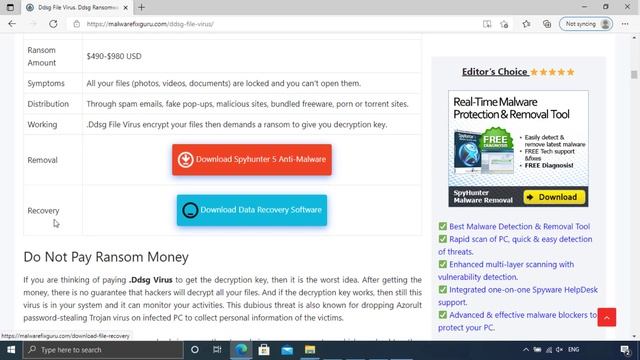
Task: Add this page to favorites star-plus icon
Action: [504, 24]
